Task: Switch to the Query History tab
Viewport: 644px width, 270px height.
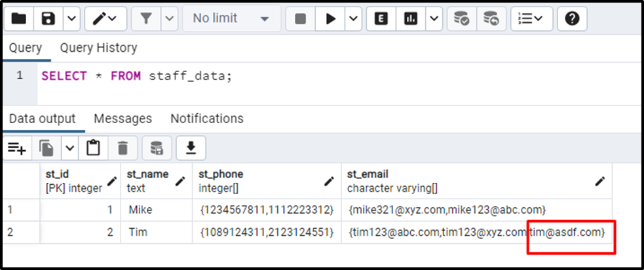Action: [x=98, y=48]
